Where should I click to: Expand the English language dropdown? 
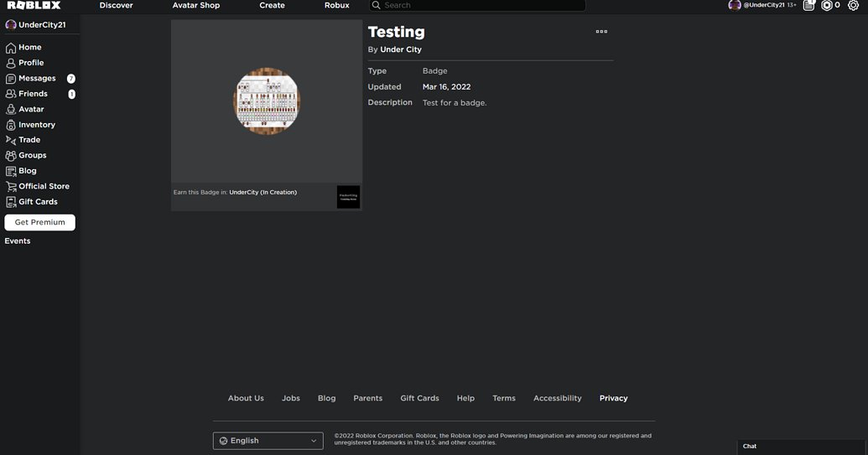(268, 441)
